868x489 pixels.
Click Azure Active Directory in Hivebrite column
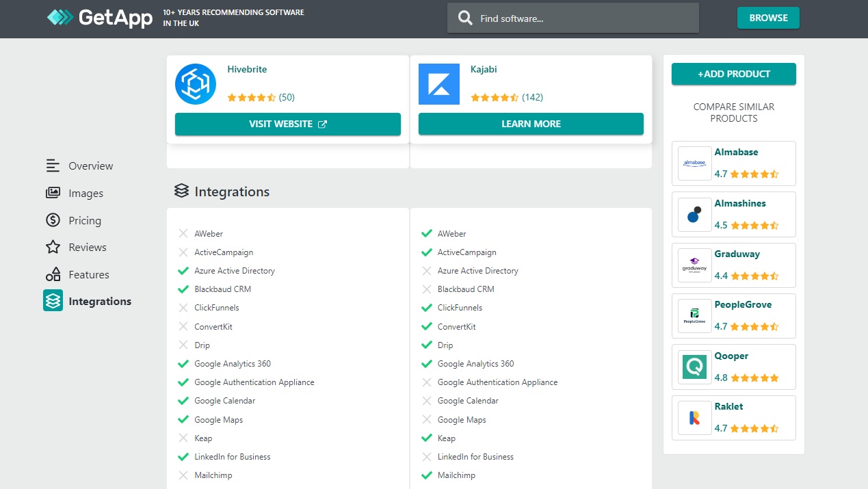(235, 271)
